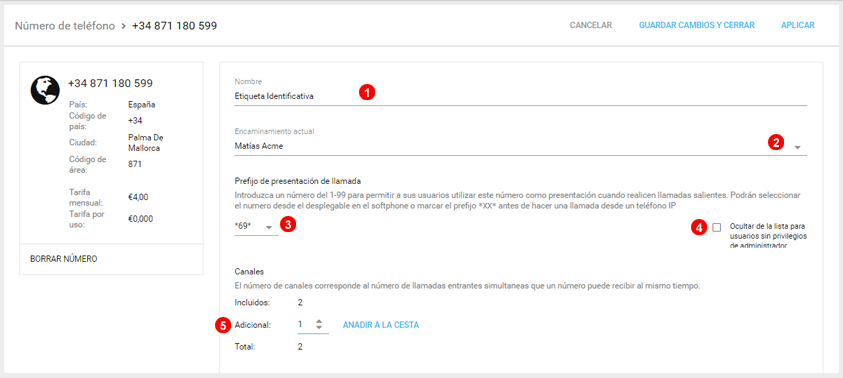Apply changes with the APLICAR button
This screenshot has height=378, width=843.
tap(798, 25)
